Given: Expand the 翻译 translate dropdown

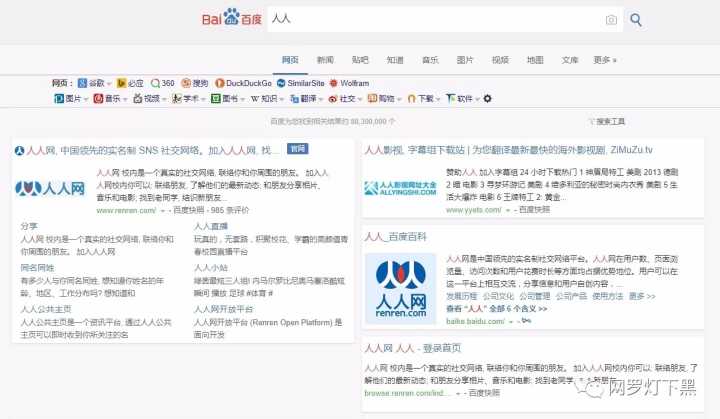Looking at the screenshot, I should click(320, 99).
